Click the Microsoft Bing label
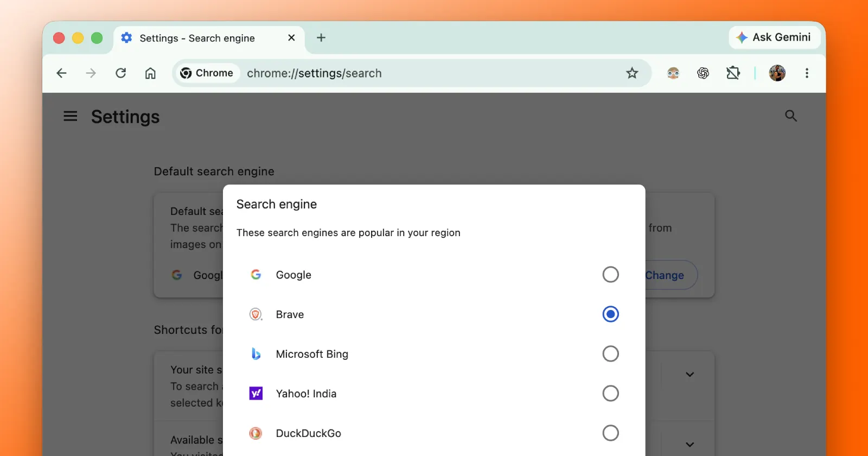The height and width of the screenshot is (456, 868). tap(312, 354)
